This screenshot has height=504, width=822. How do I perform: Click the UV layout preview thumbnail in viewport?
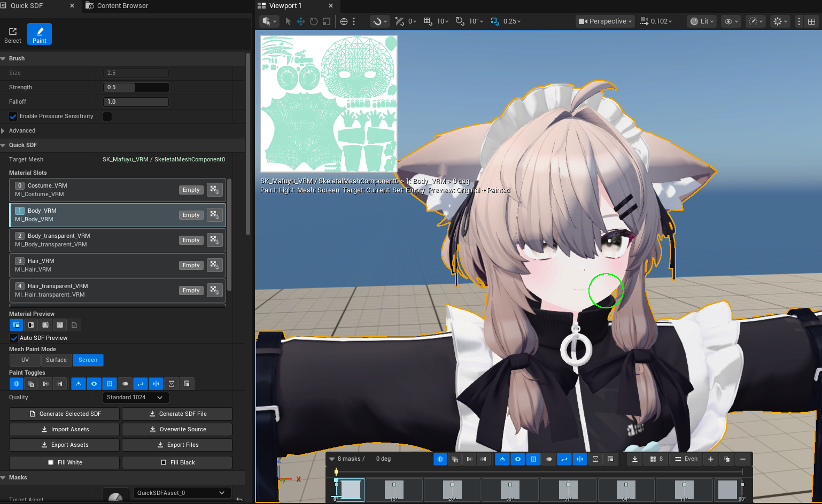click(x=329, y=104)
